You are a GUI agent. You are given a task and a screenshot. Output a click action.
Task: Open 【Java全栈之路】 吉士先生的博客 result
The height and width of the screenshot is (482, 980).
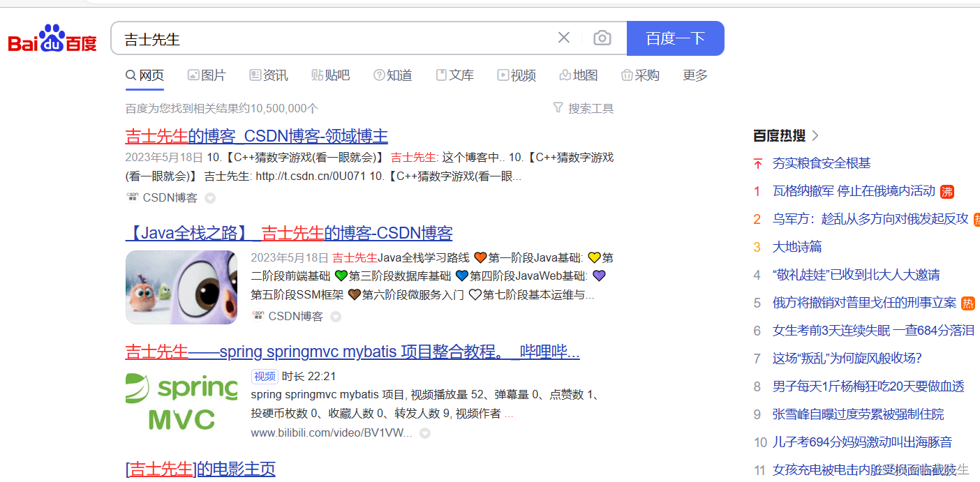(x=289, y=233)
